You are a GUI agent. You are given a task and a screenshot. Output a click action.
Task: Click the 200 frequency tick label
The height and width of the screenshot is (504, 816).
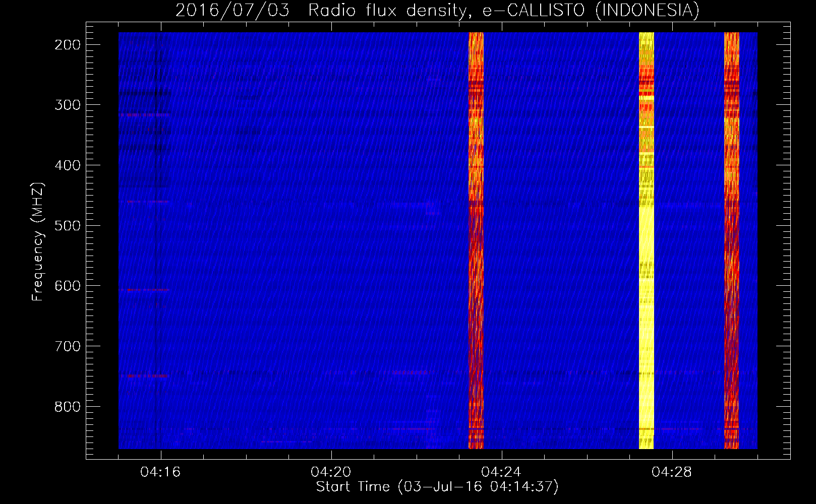pos(68,45)
